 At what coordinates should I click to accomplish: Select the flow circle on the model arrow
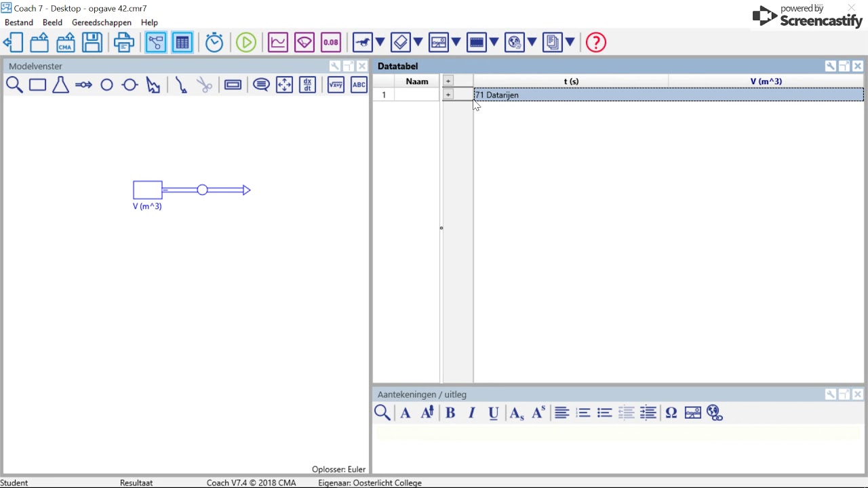[202, 190]
